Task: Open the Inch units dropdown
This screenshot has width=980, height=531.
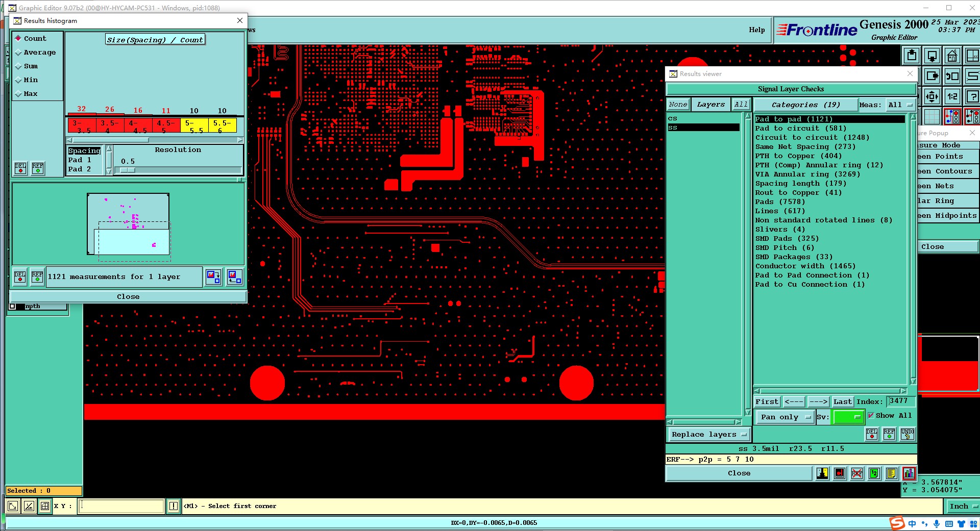Action: (963, 506)
